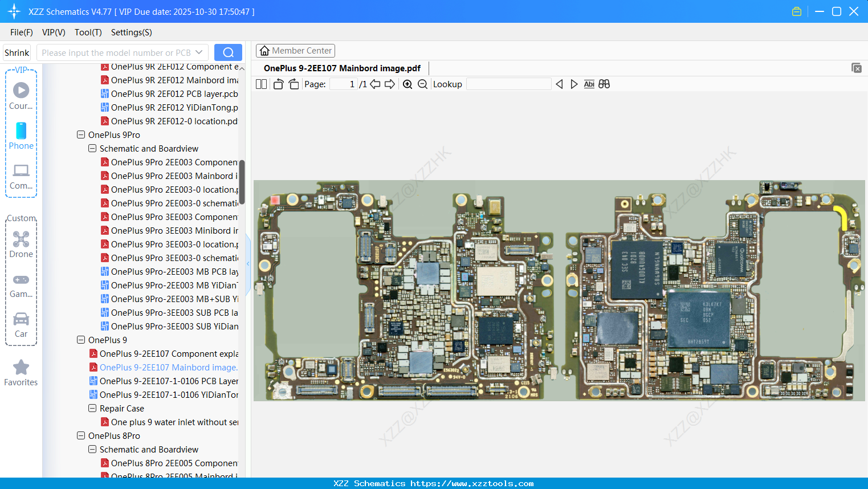Select the Abi text tool on PDF toolbar
The height and width of the screenshot is (489, 868).
click(x=589, y=84)
